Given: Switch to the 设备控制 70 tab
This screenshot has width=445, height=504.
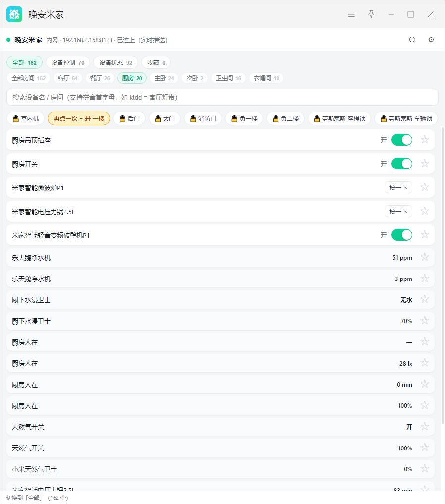Looking at the screenshot, I should click(68, 62).
